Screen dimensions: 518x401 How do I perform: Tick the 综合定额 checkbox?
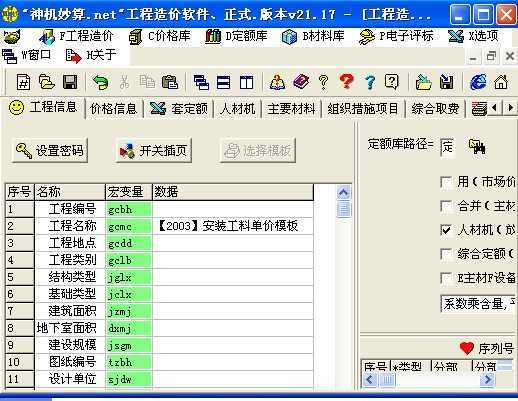[x=446, y=254]
